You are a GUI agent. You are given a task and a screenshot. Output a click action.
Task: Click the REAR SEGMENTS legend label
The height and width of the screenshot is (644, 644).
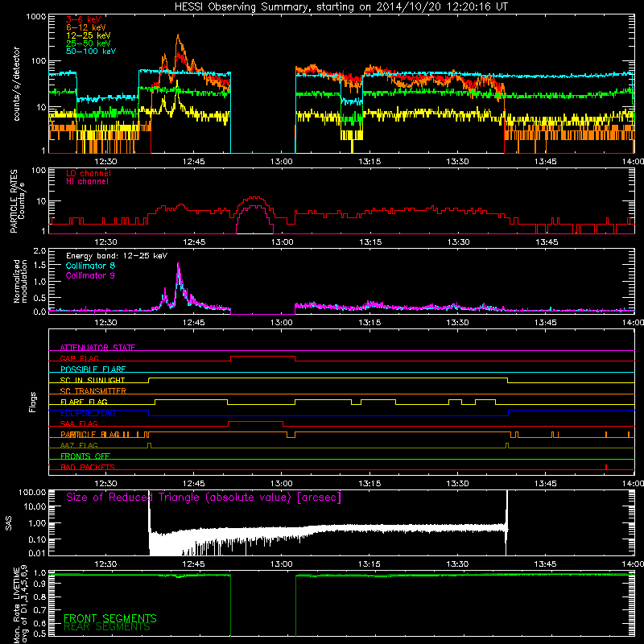click(107, 627)
